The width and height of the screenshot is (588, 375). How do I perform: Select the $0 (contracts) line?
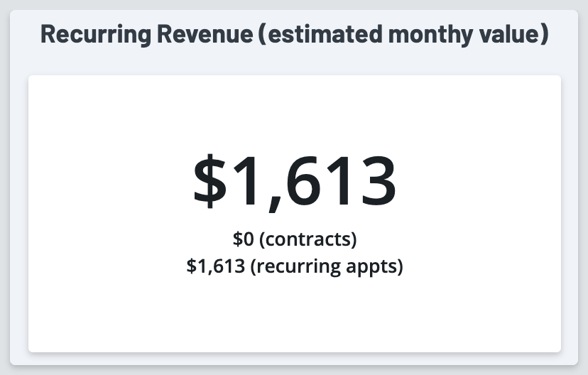click(294, 239)
